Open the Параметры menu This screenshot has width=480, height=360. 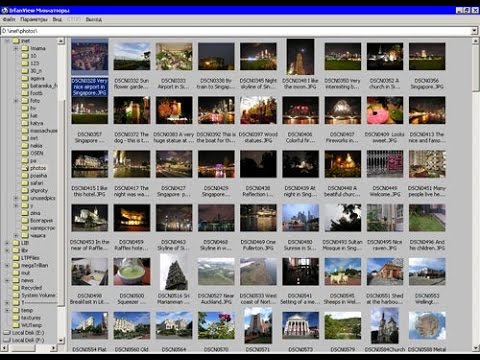click(34, 19)
